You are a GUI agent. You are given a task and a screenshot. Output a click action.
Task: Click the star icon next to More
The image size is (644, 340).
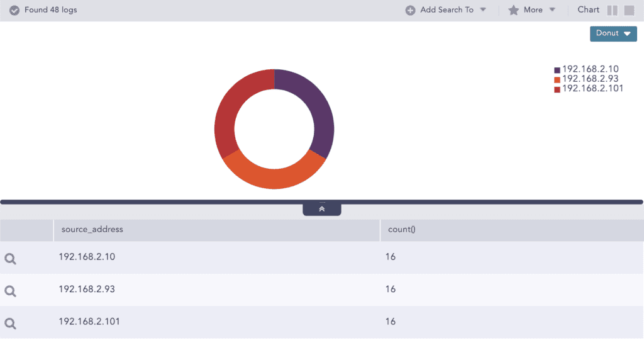point(513,10)
